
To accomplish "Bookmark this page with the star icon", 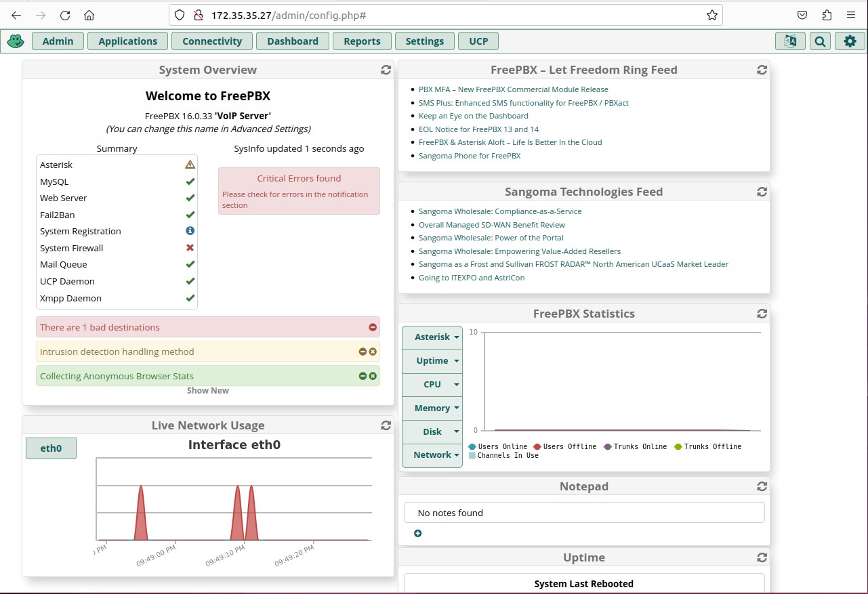I will coord(711,15).
